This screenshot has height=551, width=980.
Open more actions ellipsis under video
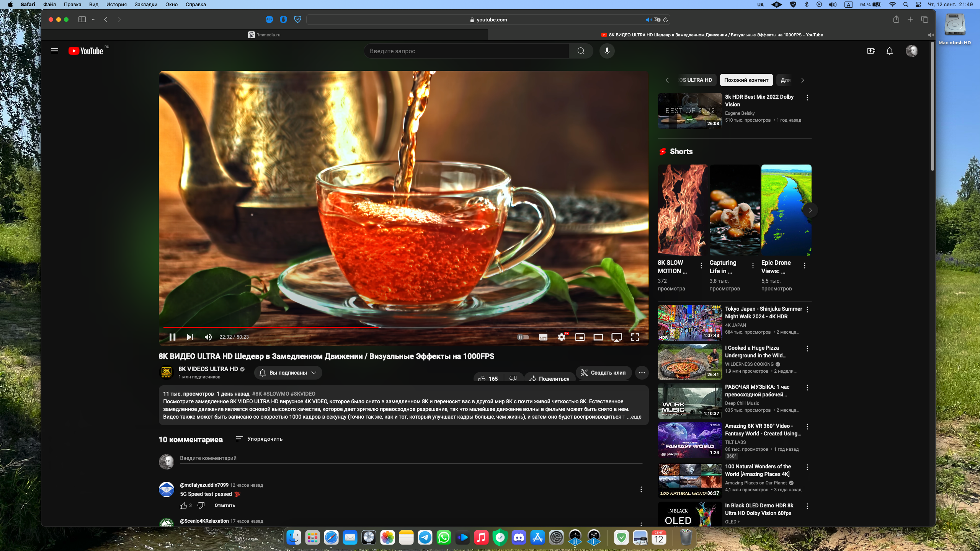642,372
